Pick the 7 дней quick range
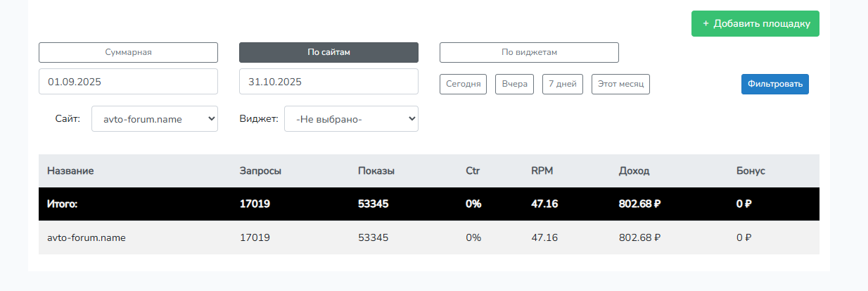868x291 pixels. pyautogui.click(x=562, y=84)
